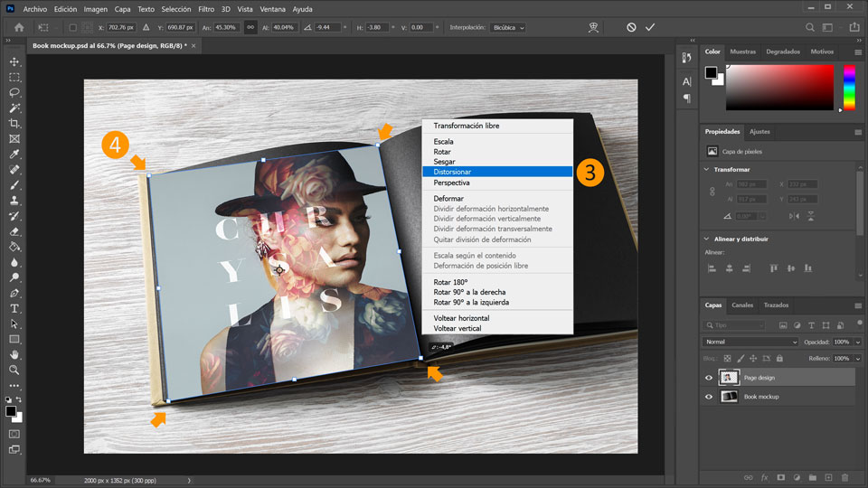Click inside the color picker gradient field
The image size is (868, 488).
[778, 88]
